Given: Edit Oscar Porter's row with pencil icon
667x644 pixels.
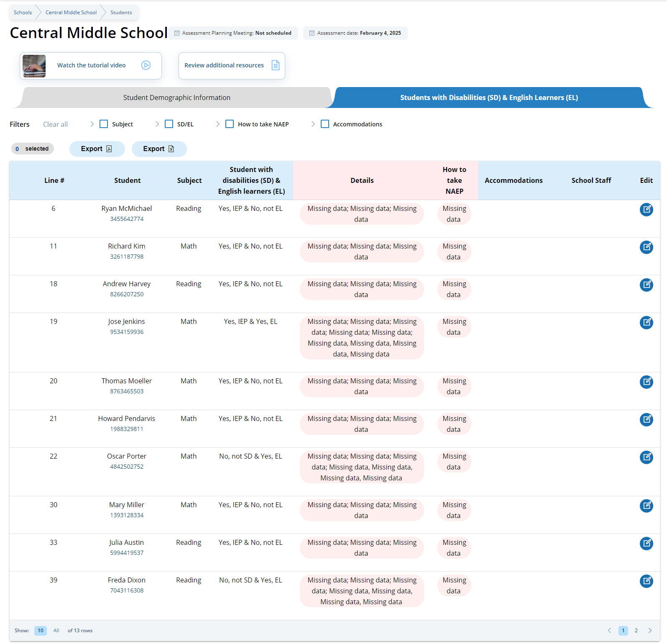Looking at the screenshot, I should [646, 457].
